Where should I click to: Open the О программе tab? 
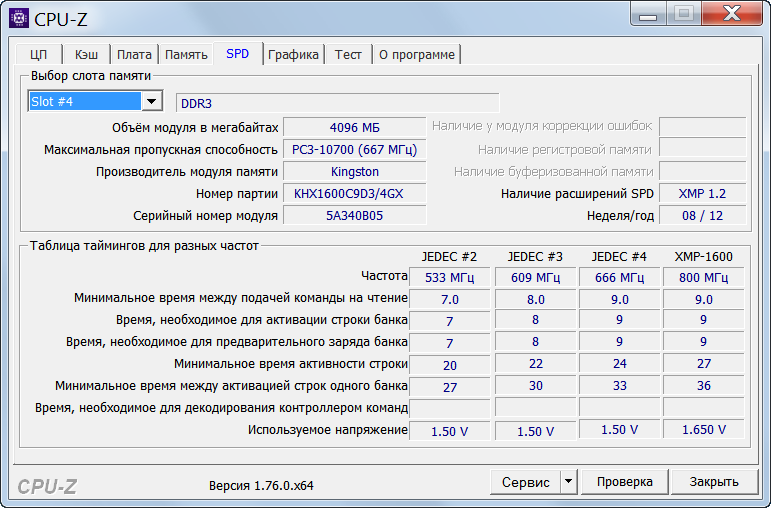tap(416, 54)
